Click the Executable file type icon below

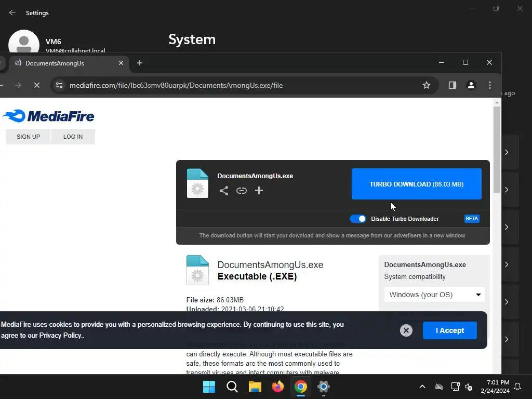point(197,270)
